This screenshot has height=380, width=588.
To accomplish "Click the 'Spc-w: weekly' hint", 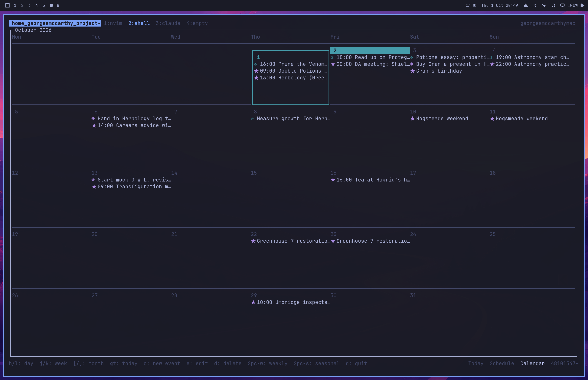I will tap(267, 364).
